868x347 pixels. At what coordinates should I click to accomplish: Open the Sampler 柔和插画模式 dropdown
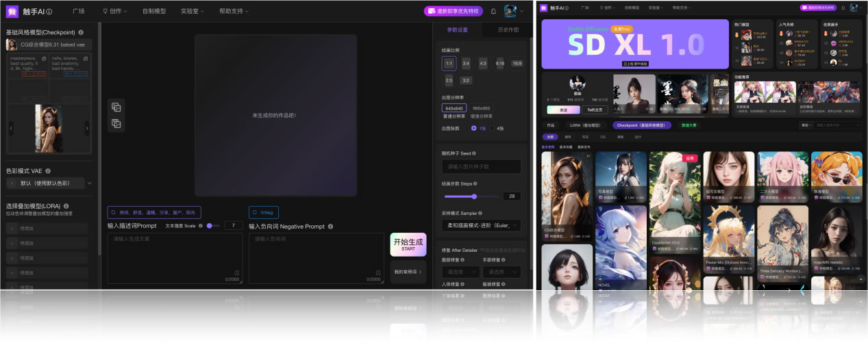click(x=481, y=225)
